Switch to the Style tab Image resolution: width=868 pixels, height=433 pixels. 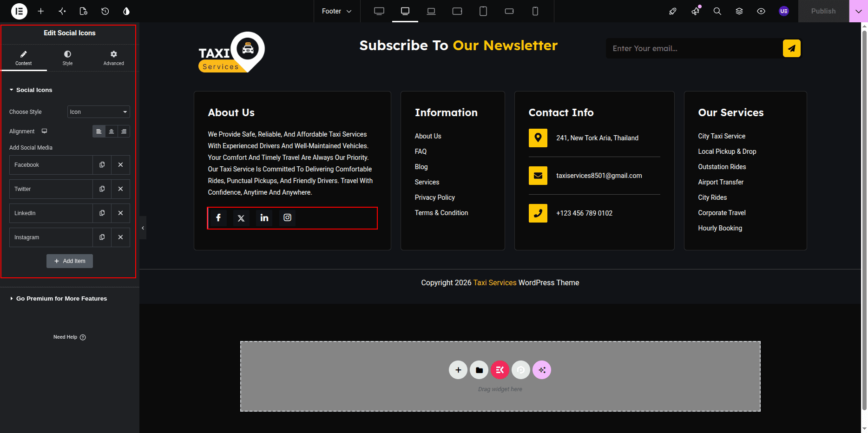pos(68,58)
